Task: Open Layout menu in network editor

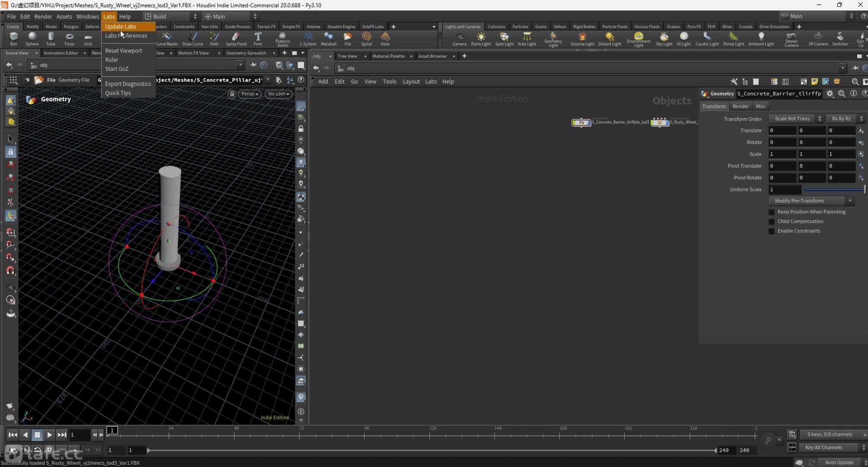Action: click(411, 82)
